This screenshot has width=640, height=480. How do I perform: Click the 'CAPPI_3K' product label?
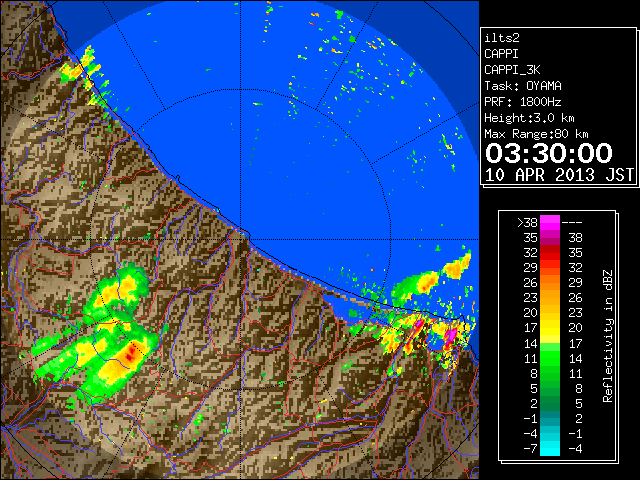(x=512, y=70)
